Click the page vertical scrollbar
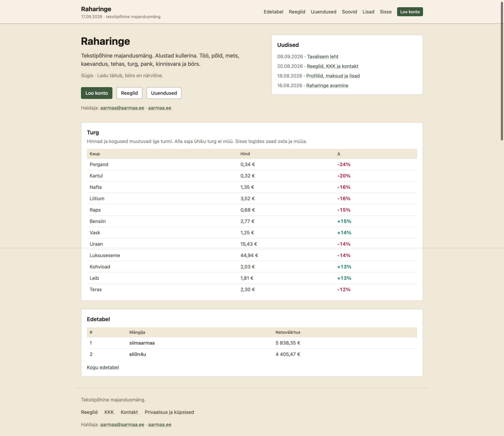This screenshot has height=436, width=504. point(502,71)
